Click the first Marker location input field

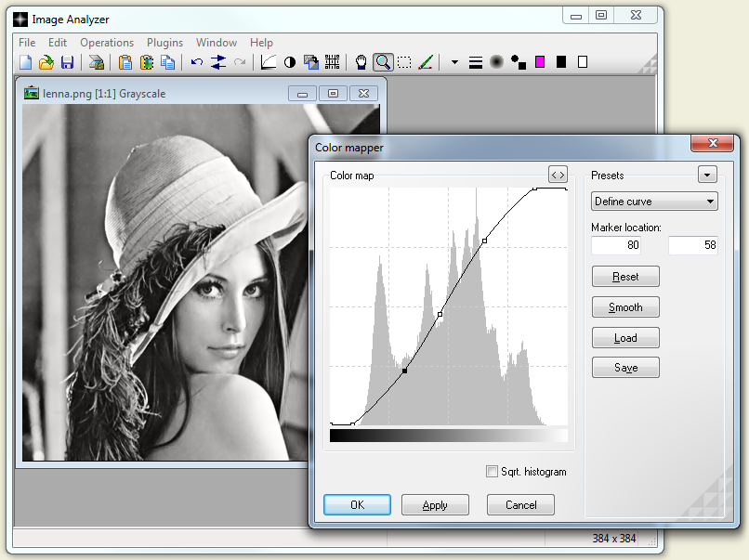(x=616, y=244)
